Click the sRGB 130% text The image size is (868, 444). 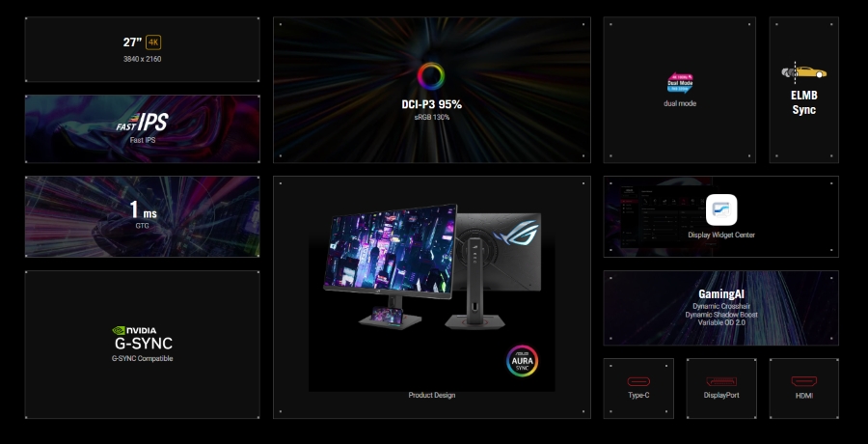coord(431,117)
